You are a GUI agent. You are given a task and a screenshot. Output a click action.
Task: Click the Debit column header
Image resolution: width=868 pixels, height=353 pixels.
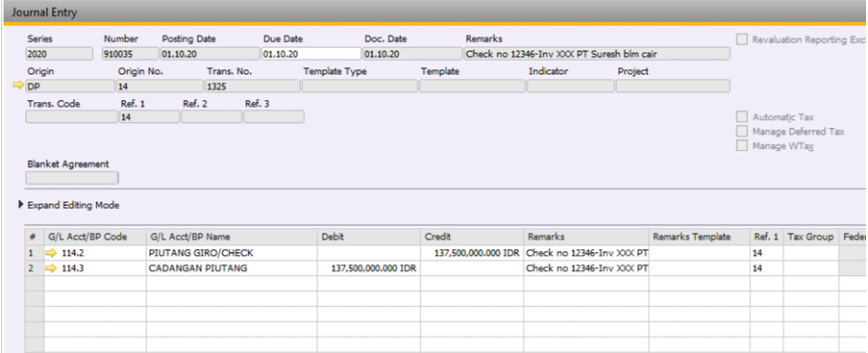coord(369,237)
